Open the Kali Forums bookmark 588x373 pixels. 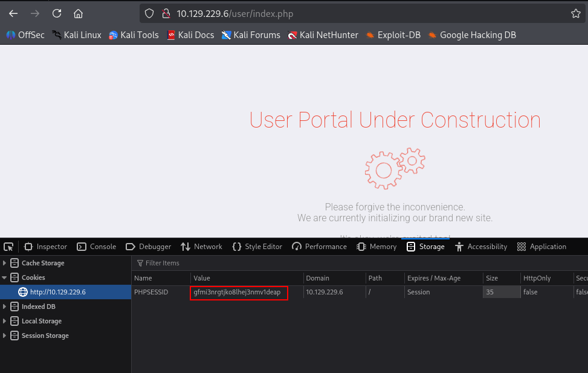pos(251,35)
